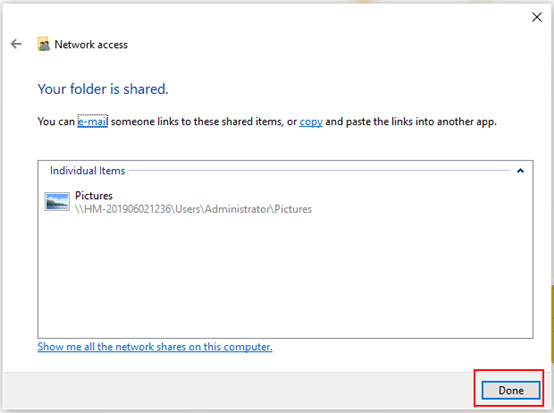Click the 'someone links to these shared items' text
554x413 pixels.
click(197, 122)
